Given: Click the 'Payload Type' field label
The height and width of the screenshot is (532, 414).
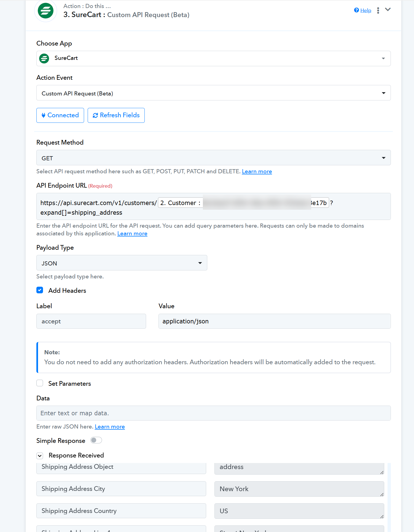Looking at the screenshot, I should click(55, 248).
